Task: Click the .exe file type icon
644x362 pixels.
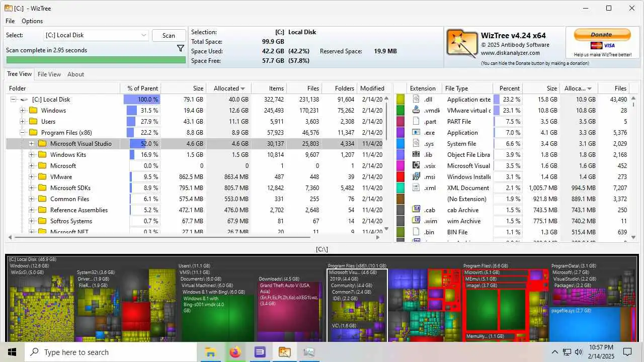Action: coord(416,133)
